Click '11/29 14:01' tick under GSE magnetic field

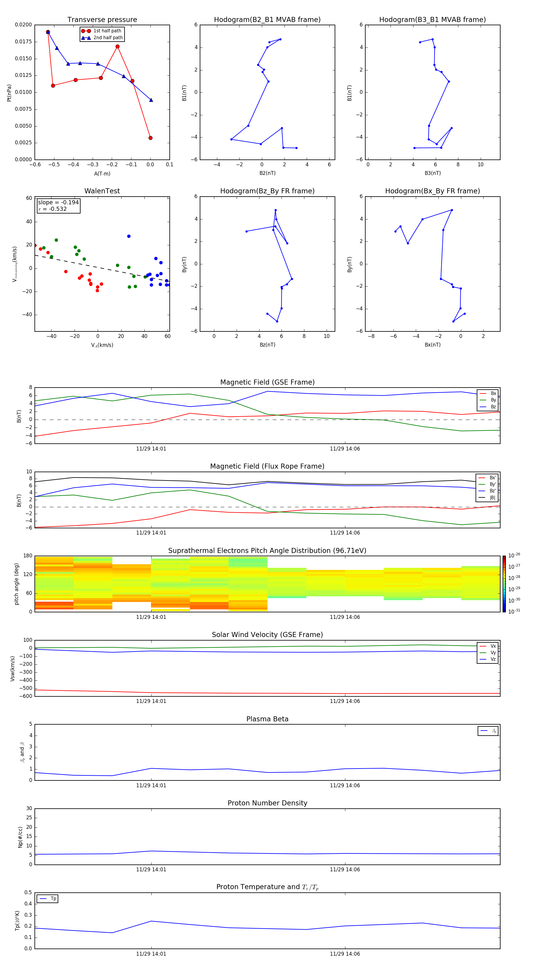click(x=151, y=449)
